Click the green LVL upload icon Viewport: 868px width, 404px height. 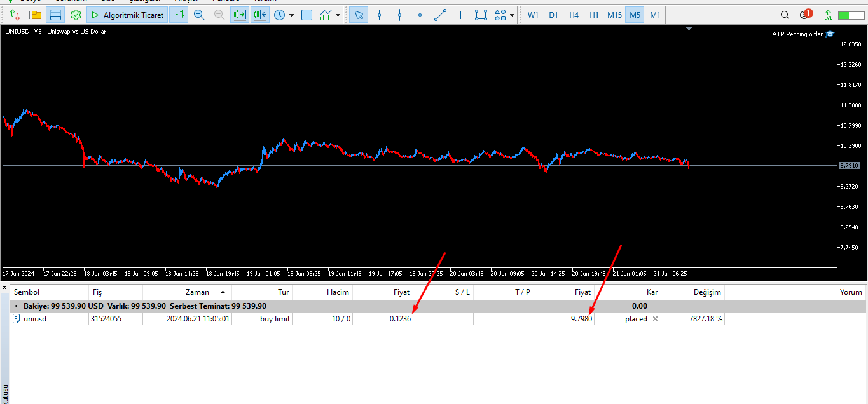(x=827, y=15)
